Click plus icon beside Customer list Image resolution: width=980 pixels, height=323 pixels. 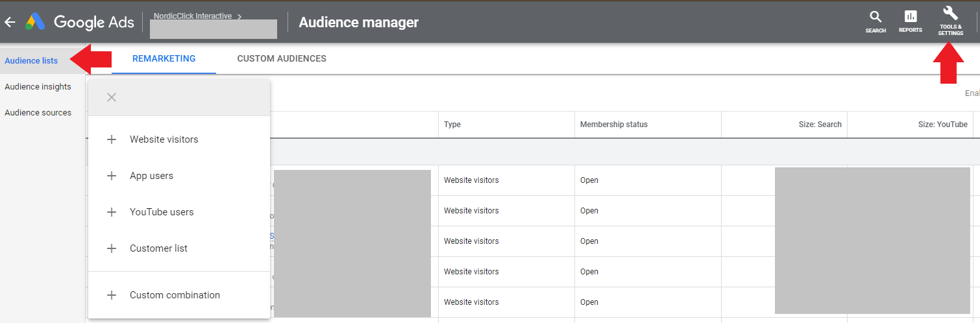coord(112,248)
